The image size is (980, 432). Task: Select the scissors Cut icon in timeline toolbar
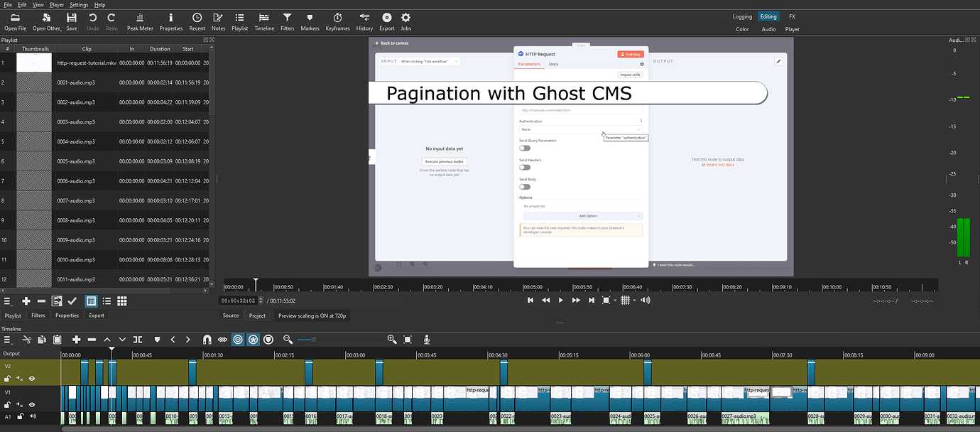coord(27,340)
